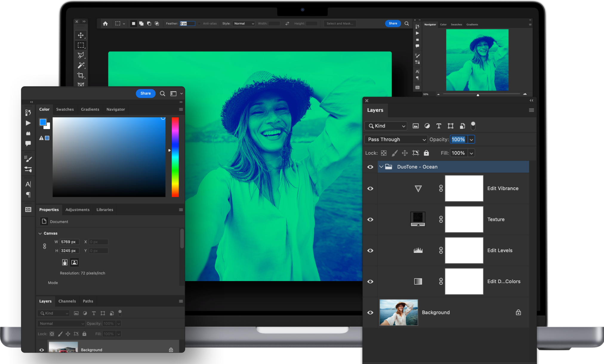Switch to the Channels tab
The height and width of the screenshot is (364, 604).
(x=67, y=301)
